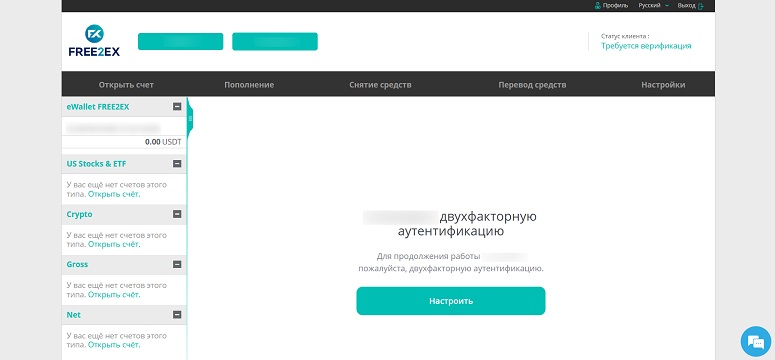Screen dimensions: 775x360
Task: Click the sidebar collapse handle
Action: 190,119
